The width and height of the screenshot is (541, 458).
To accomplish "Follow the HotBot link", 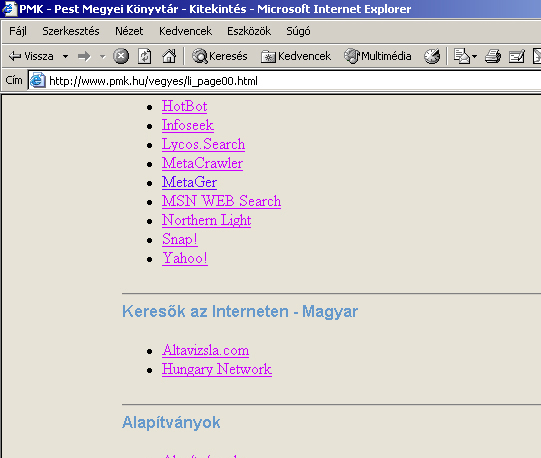I will [185, 106].
